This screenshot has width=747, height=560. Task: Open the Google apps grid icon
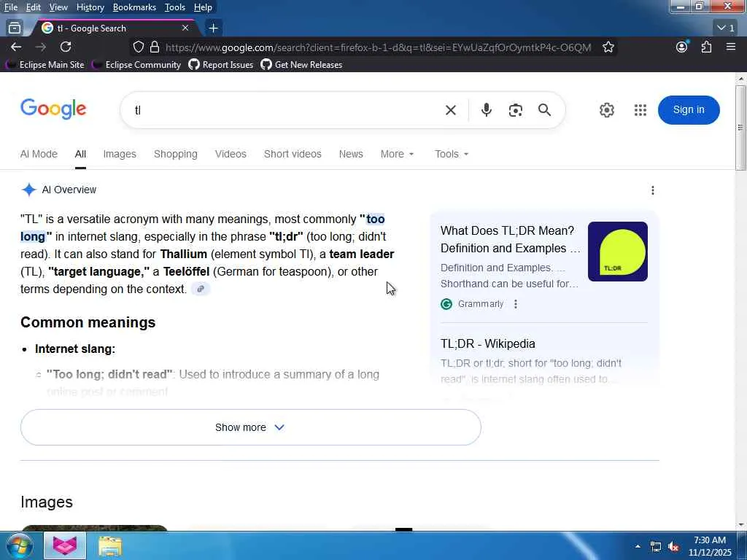(640, 110)
